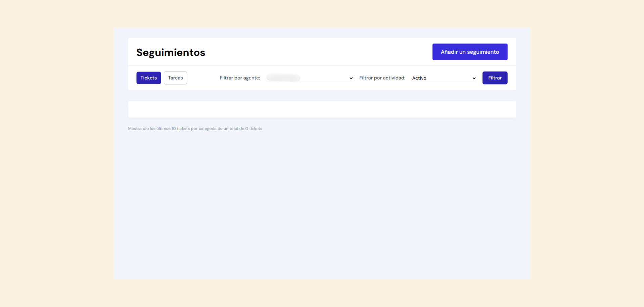644x307 pixels.
Task: Open the 'Filtrar por agente' dropdown
Action: (310, 78)
